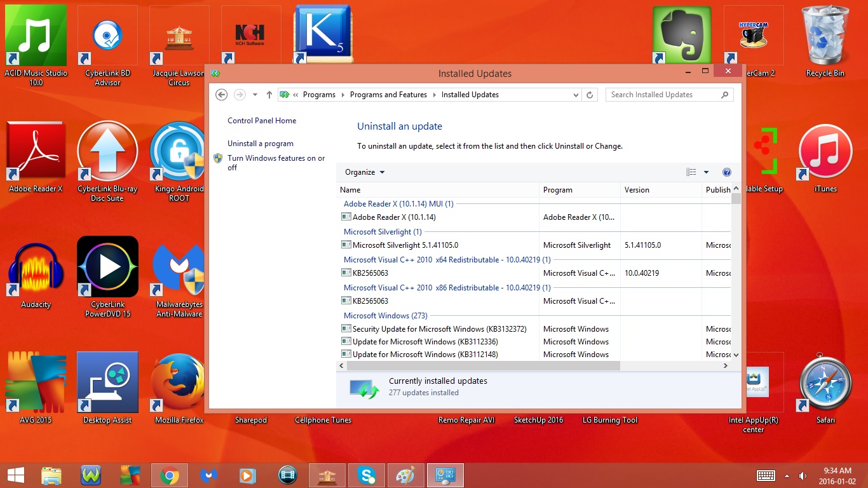Image resolution: width=868 pixels, height=488 pixels.
Task: Launch Safari from the desktop
Action: (825, 388)
